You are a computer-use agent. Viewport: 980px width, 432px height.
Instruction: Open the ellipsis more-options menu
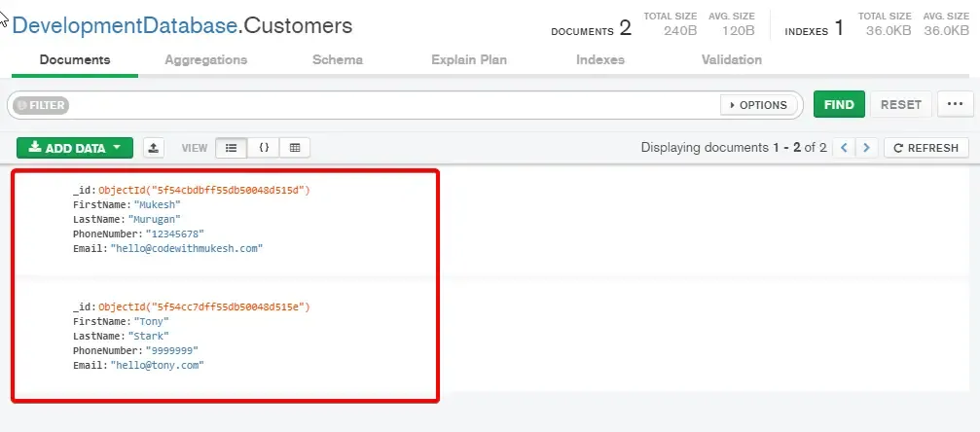coord(955,105)
